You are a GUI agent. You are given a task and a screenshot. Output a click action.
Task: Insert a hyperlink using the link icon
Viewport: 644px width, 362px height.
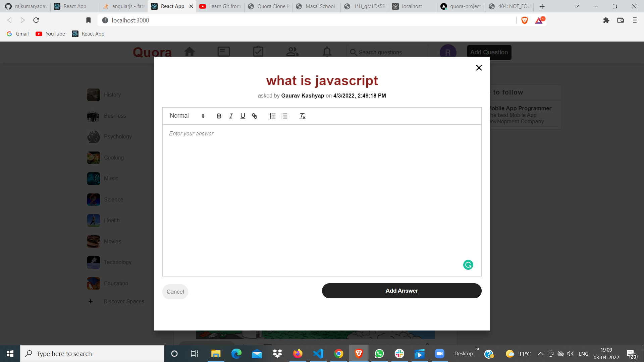tap(255, 116)
